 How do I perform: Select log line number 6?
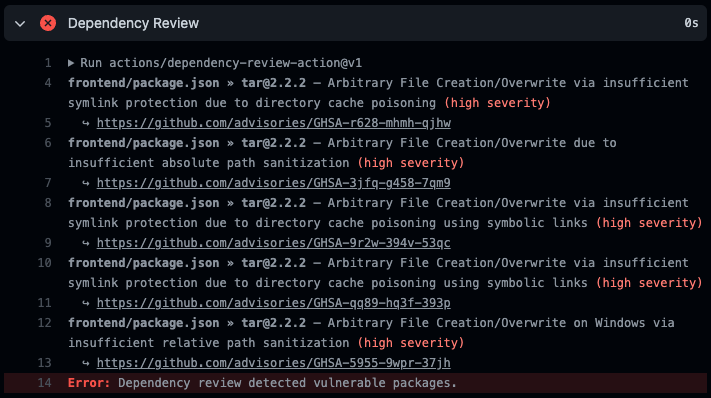pyautogui.click(x=48, y=143)
